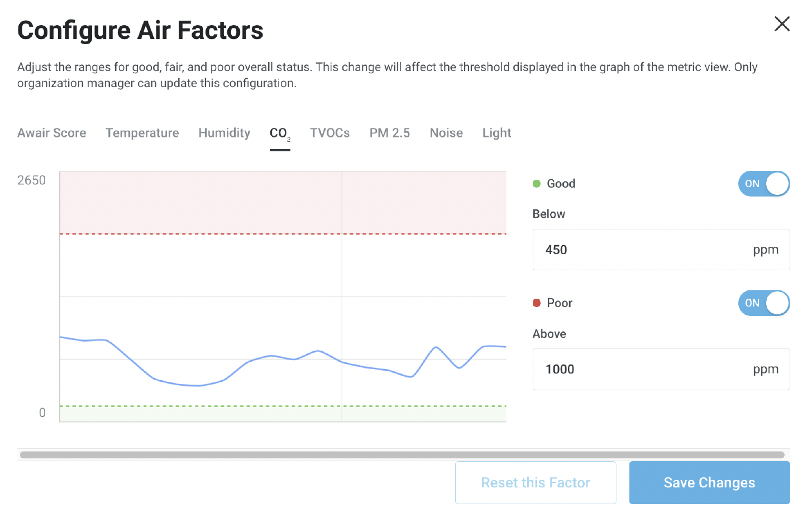Switch to the Temperature tab
Viewport: 812px width, 517px height.
point(142,133)
